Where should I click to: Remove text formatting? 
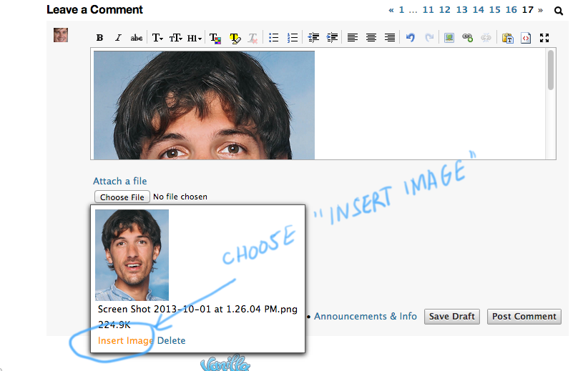(x=253, y=38)
